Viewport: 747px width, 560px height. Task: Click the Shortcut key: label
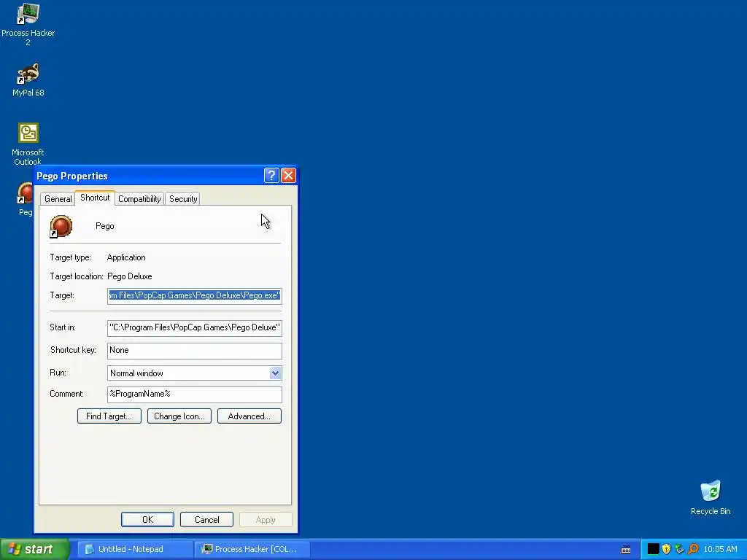(73, 350)
